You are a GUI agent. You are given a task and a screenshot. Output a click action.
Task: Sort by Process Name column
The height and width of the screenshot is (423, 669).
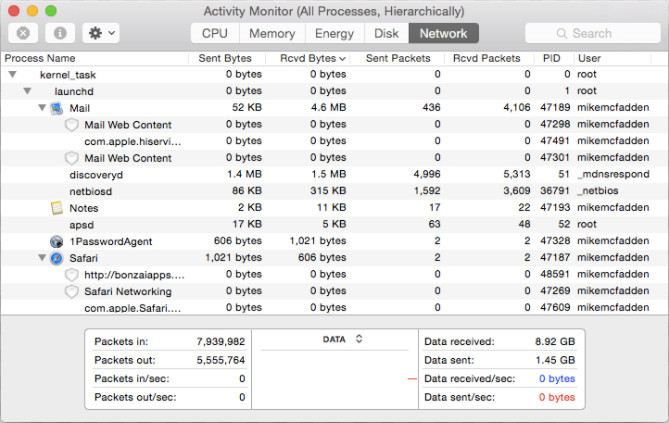[95, 58]
